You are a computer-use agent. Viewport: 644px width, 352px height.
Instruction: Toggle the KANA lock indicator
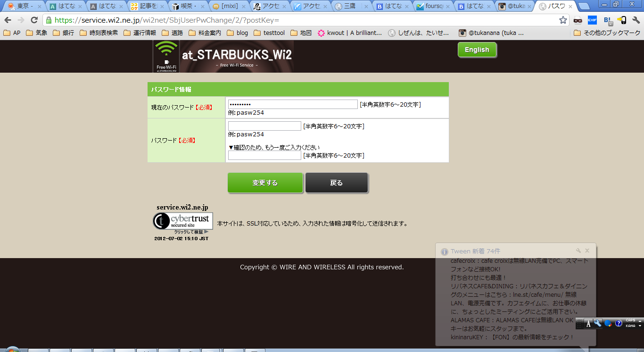[630, 326]
